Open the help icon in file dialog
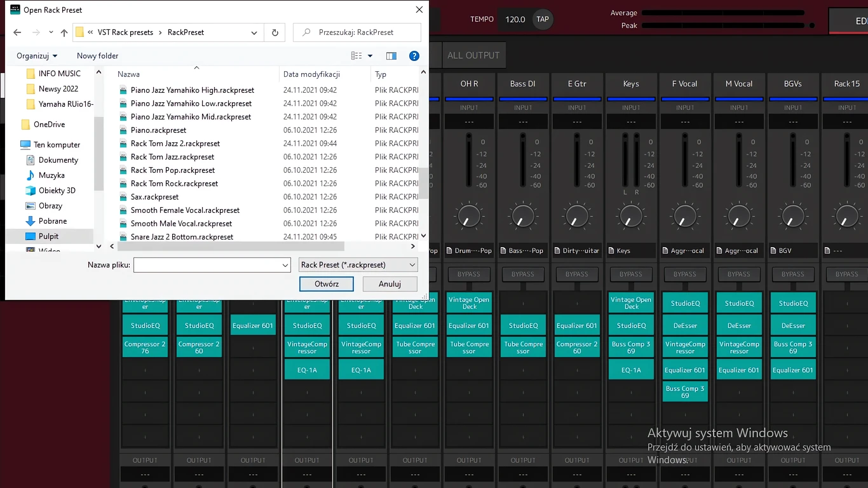Image resolution: width=868 pixels, height=488 pixels. (x=414, y=56)
